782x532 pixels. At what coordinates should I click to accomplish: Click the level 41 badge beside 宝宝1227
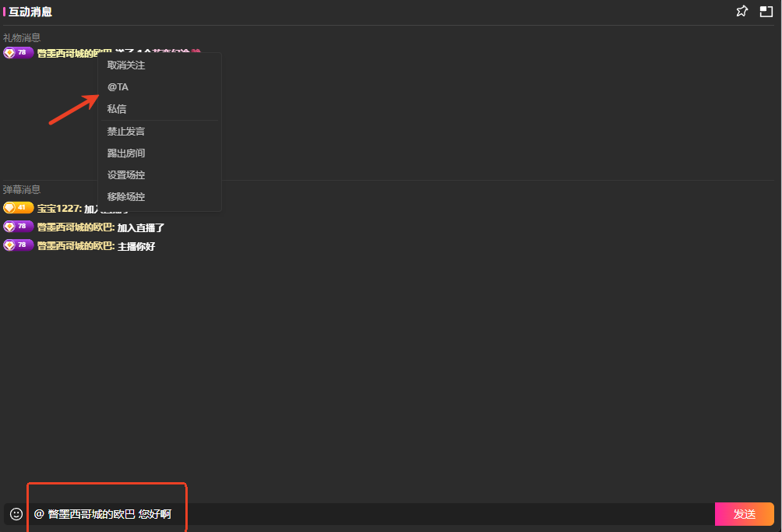(x=18, y=208)
